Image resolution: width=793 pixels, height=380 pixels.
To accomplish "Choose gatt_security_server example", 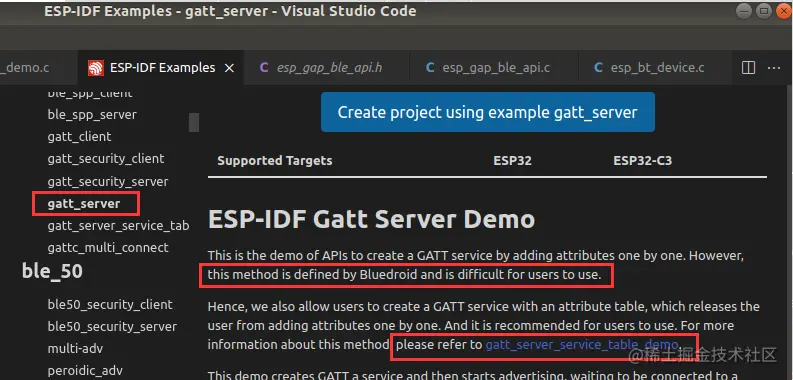I will click(108, 182).
